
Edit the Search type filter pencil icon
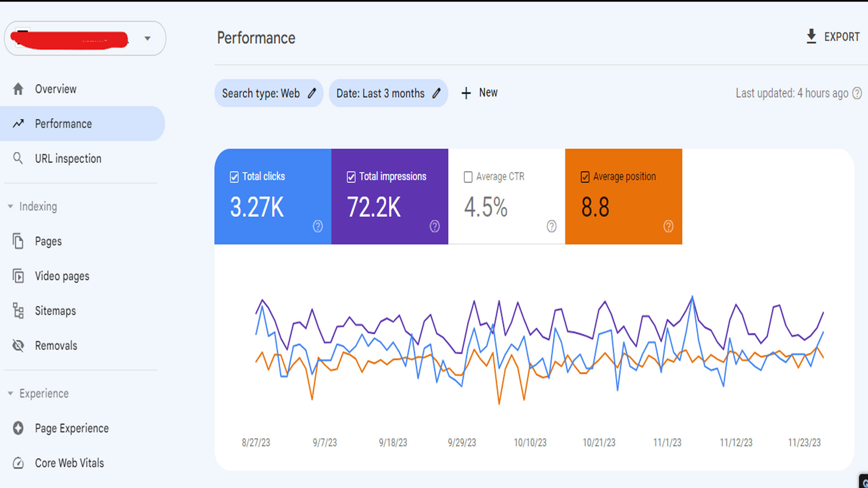click(x=312, y=93)
